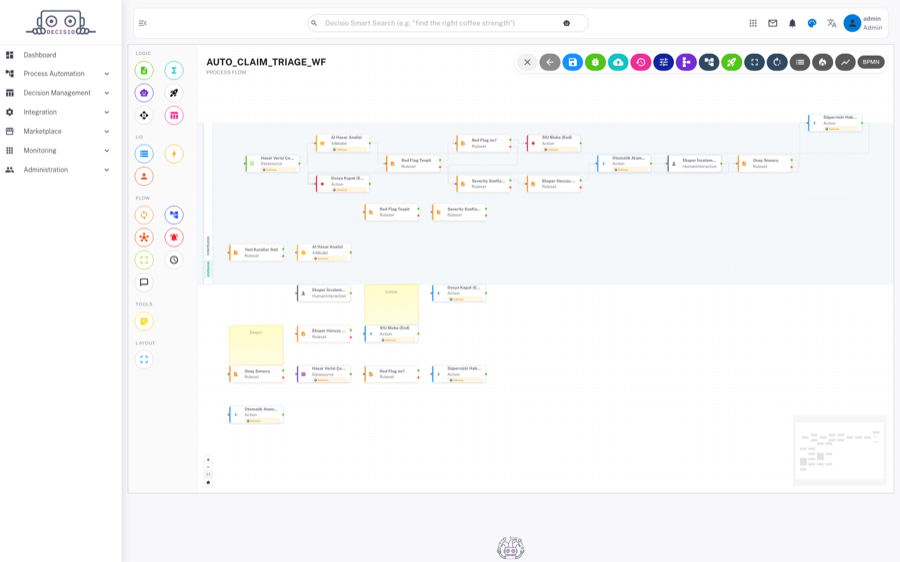The height and width of the screenshot is (562, 900).
Task: Switch to BPMN view
Action: point(871,62)
